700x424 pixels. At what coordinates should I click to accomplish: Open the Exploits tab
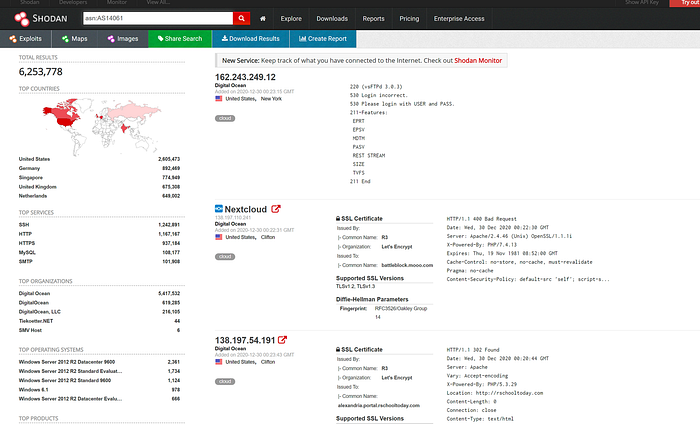coord(25,39)
